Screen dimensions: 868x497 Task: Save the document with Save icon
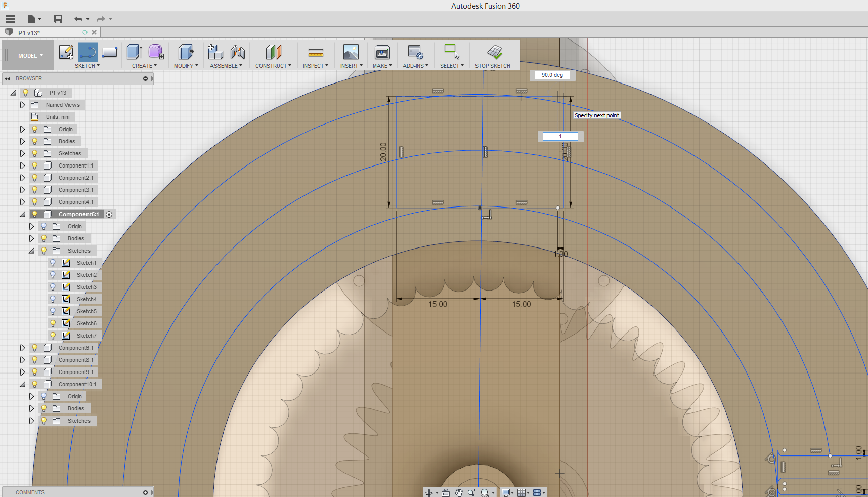click(x=58, y=19)
